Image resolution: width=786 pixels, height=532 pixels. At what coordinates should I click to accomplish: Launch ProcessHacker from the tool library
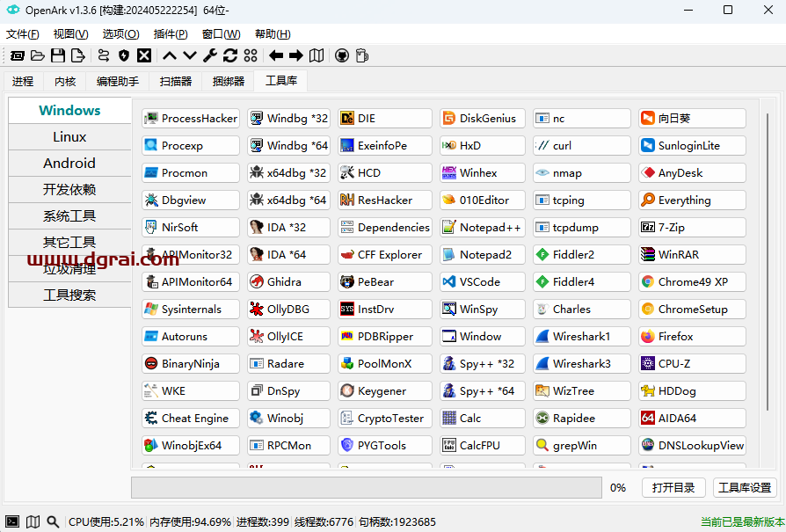point(191,119)
